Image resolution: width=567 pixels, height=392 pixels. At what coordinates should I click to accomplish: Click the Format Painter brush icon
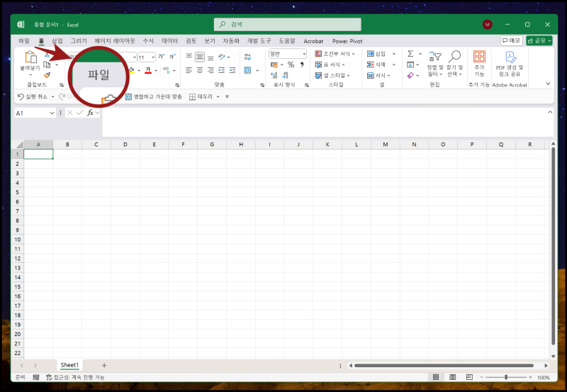[x=47, y=74]
